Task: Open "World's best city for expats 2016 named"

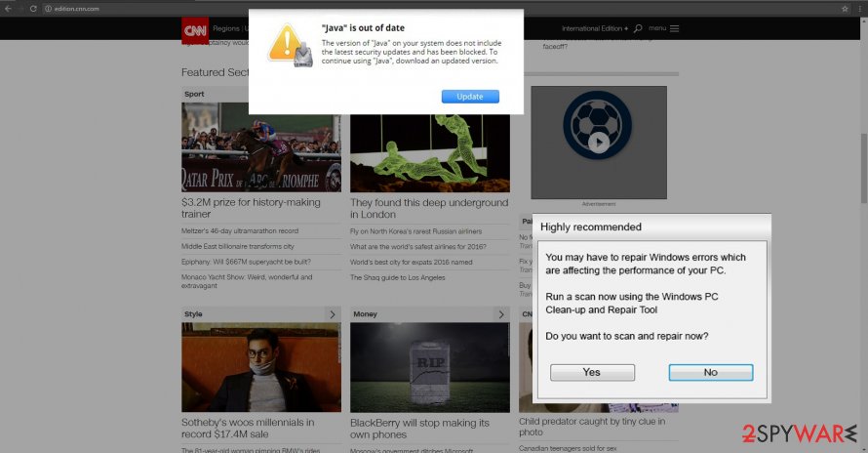Action: tap(411, 263)
